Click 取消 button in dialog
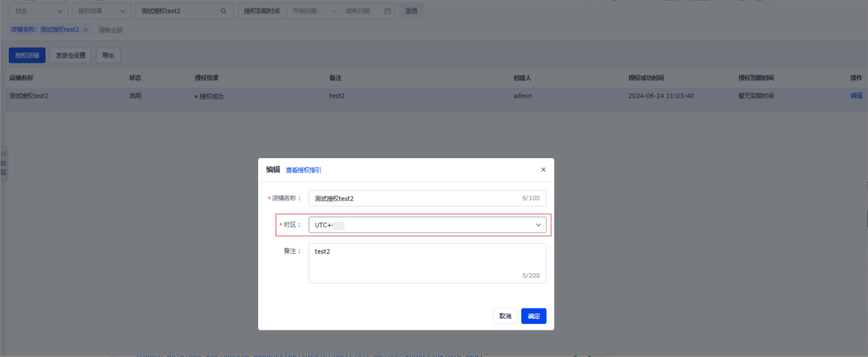This screenshot has height=357, width=868. coord(505,316)
